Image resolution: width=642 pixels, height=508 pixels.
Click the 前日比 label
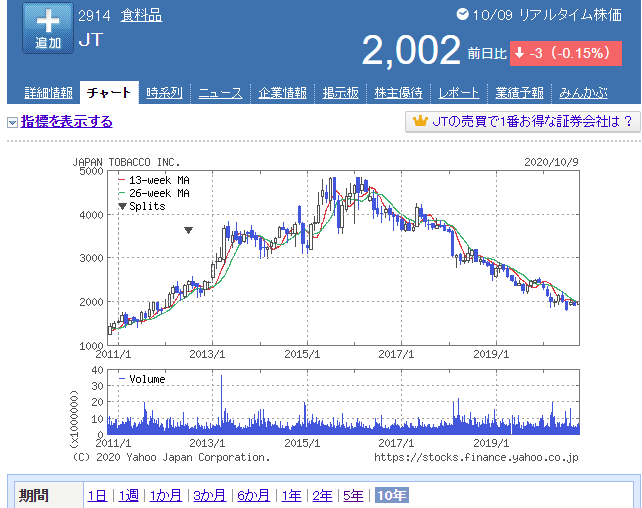(x=487, y=53)
